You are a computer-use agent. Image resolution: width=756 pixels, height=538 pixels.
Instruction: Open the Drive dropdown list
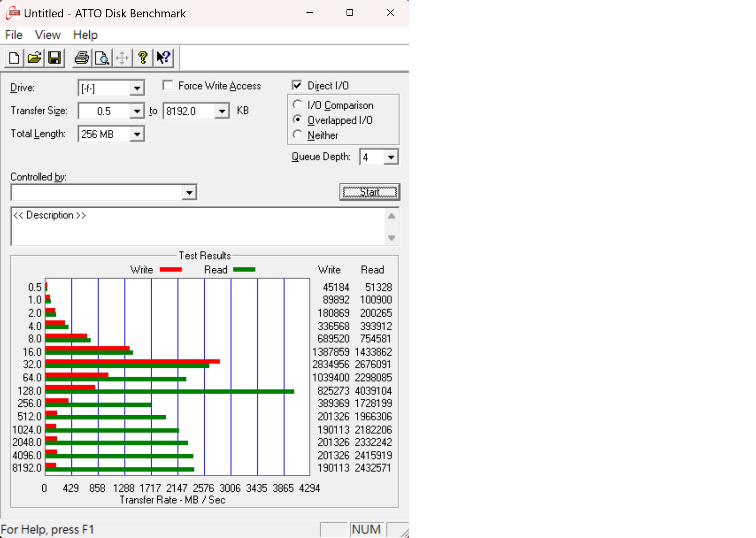pos(137,88)
